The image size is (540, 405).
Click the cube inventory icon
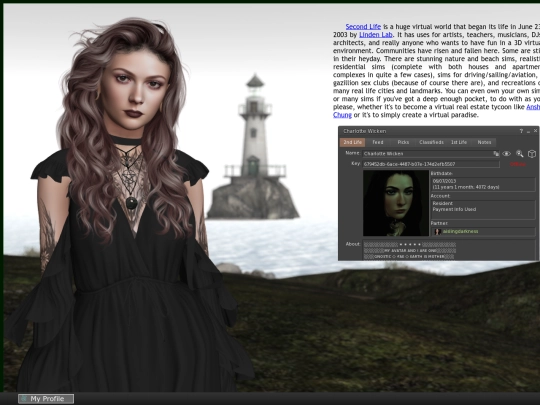pos(532,154)
